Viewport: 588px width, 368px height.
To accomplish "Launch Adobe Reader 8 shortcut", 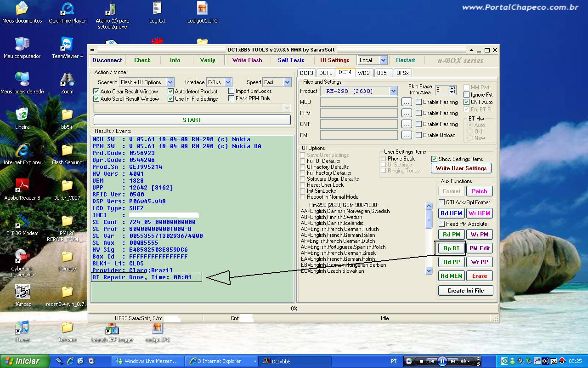I will [22, 190].
